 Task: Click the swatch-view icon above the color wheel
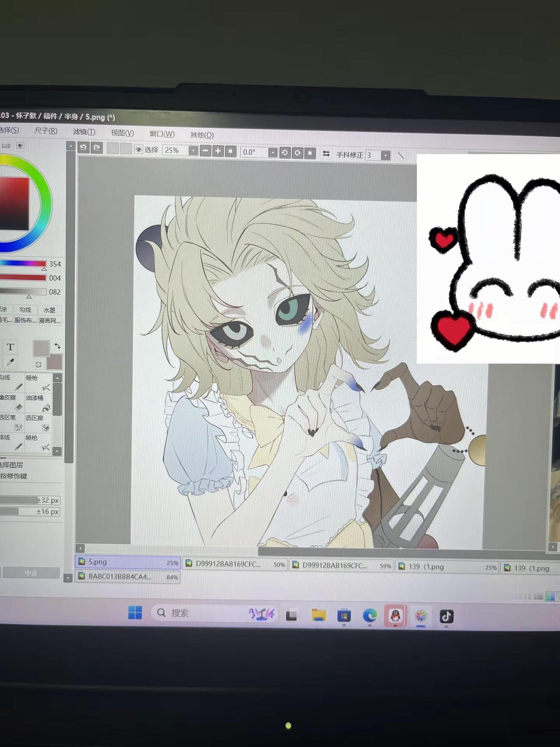tap(20, 145)
